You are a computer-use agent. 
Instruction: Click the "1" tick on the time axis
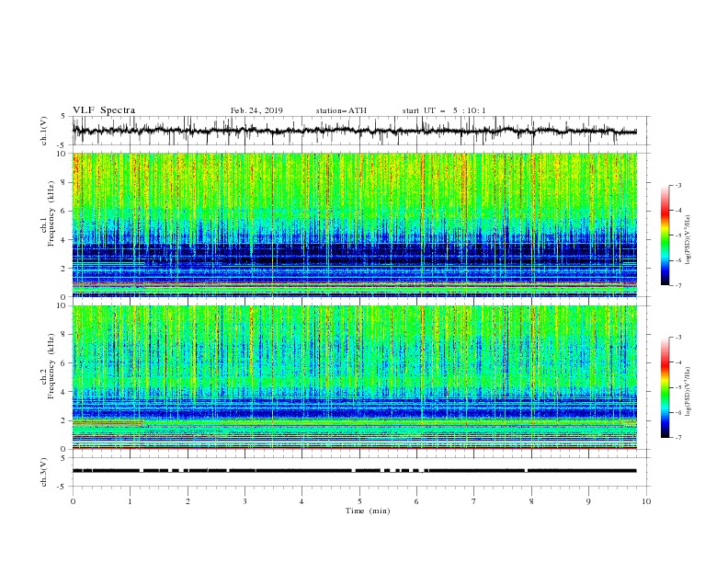130,501
